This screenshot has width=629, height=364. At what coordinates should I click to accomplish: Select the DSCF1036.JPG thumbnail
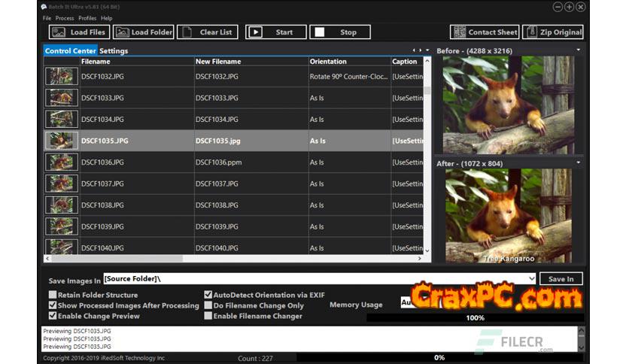(61, 162)
